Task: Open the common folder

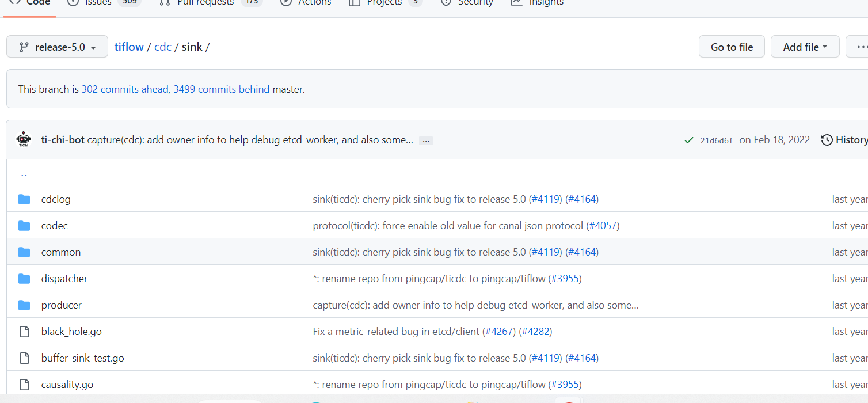Action: point(61,252)
